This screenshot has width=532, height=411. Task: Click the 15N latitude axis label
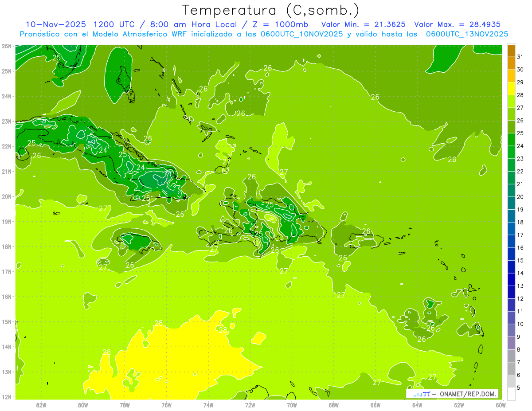[6, 321]
